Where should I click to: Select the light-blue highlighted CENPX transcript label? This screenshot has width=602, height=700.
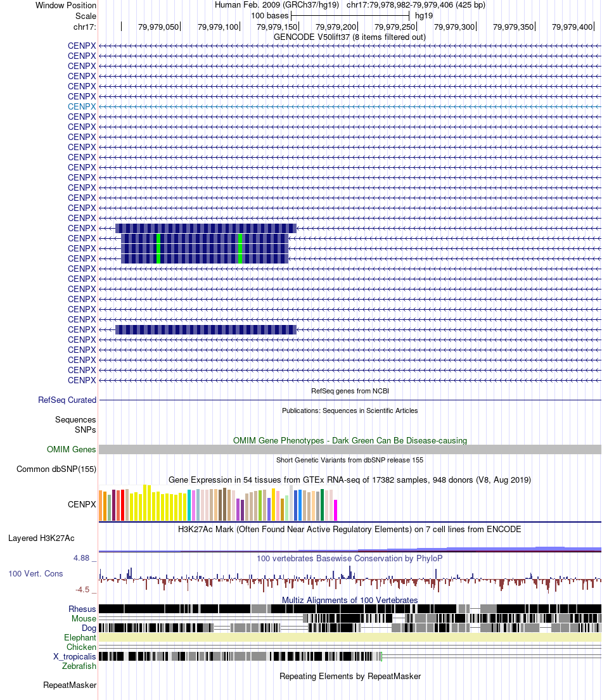(82, 106)
